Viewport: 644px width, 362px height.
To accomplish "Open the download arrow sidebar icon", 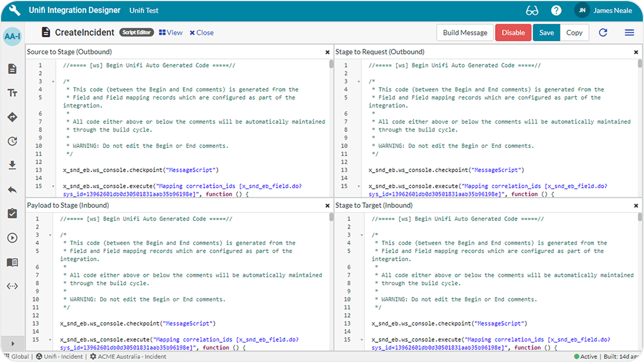I will click(x=12, y=165).
